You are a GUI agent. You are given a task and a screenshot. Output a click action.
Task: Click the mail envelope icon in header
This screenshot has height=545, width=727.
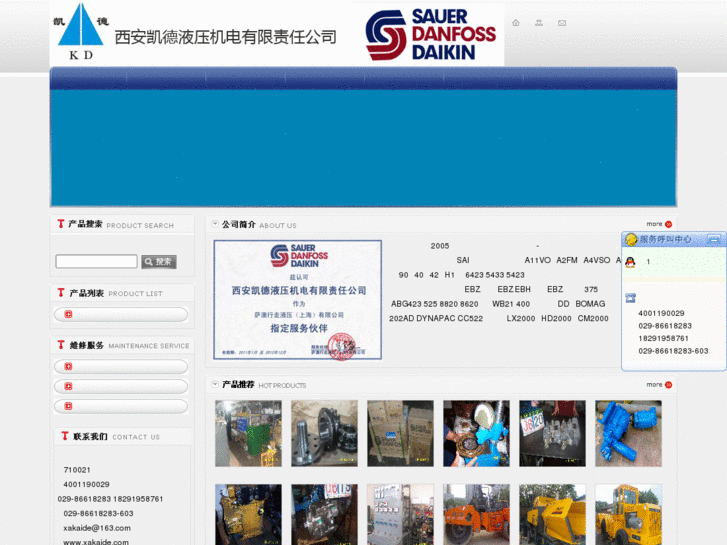click(562, 23)
